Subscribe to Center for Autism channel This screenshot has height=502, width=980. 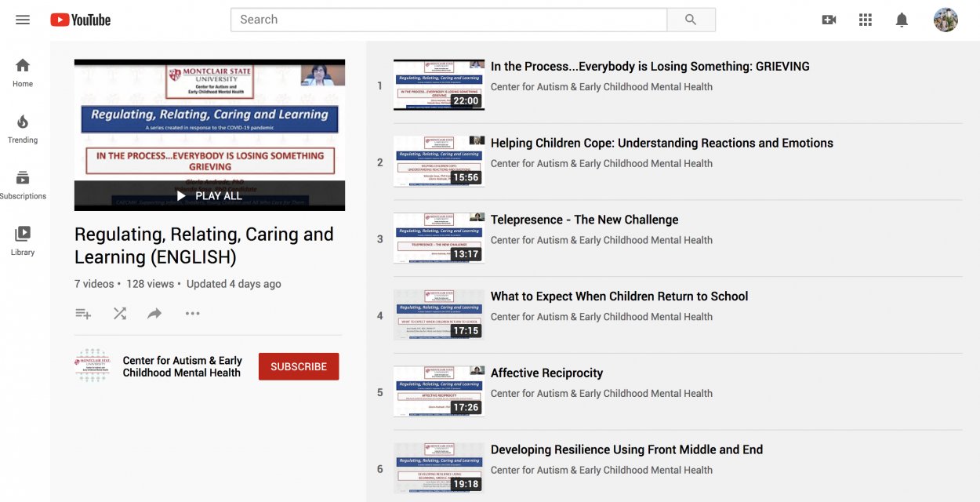pos(299,366)
